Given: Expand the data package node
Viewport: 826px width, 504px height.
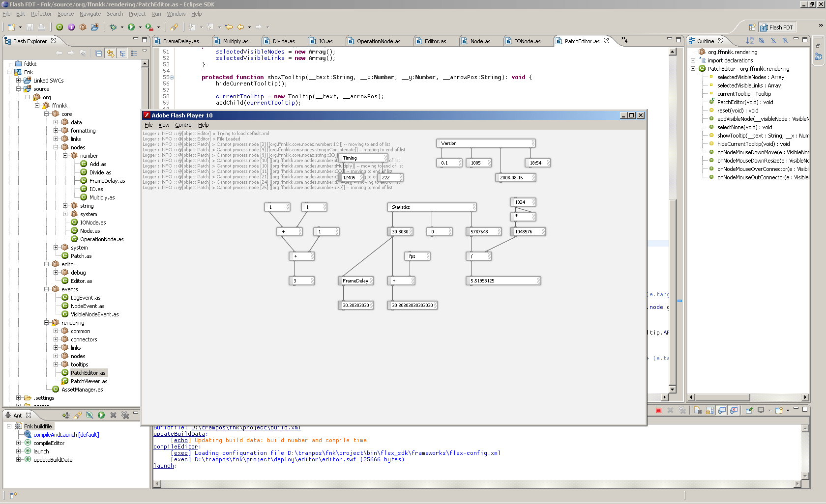Looking at the screenshot, I should [x=56, y=122].
